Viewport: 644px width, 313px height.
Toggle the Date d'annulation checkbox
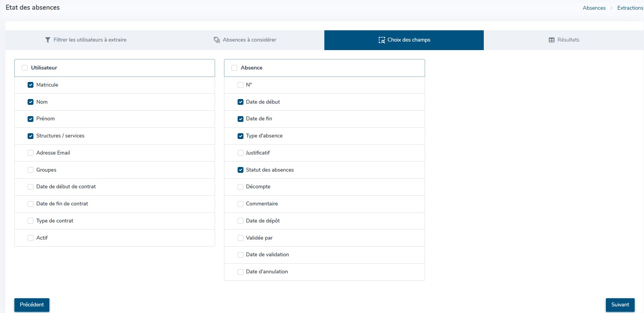240,272
